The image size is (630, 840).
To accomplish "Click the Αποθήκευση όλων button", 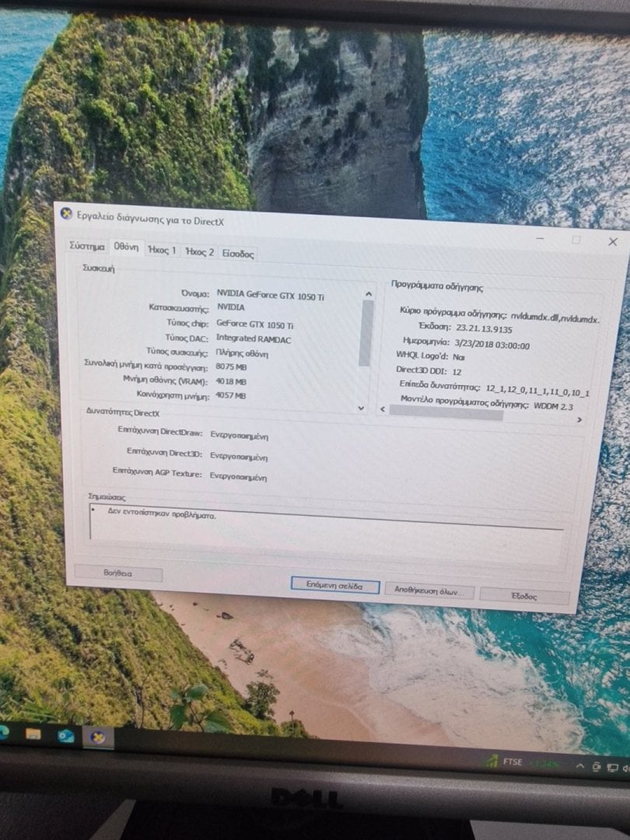I will pyautogui.click(x=429, y=591).
